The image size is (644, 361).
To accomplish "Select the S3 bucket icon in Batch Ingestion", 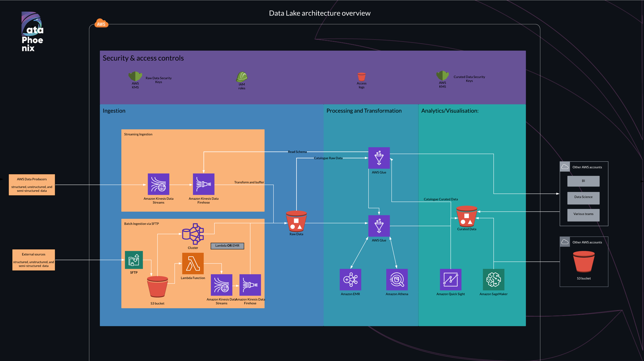I will (157, 287).
